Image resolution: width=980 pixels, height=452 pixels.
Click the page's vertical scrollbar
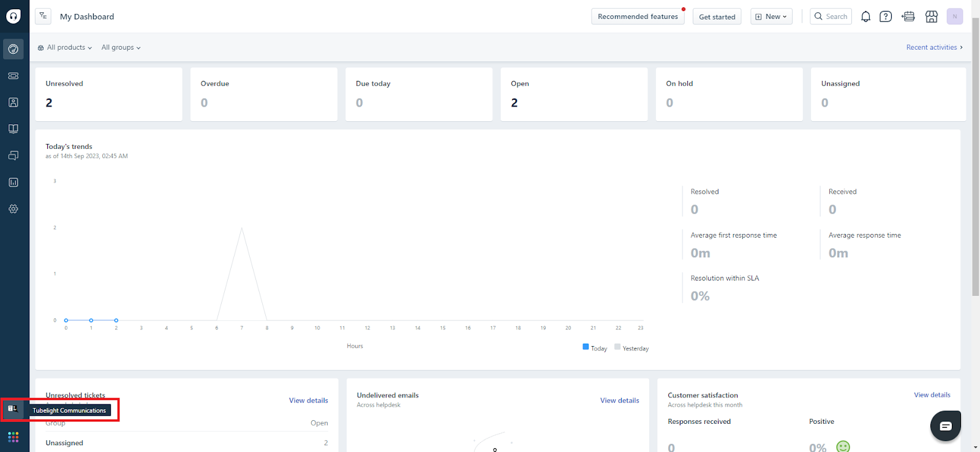[x=976, y=153]
